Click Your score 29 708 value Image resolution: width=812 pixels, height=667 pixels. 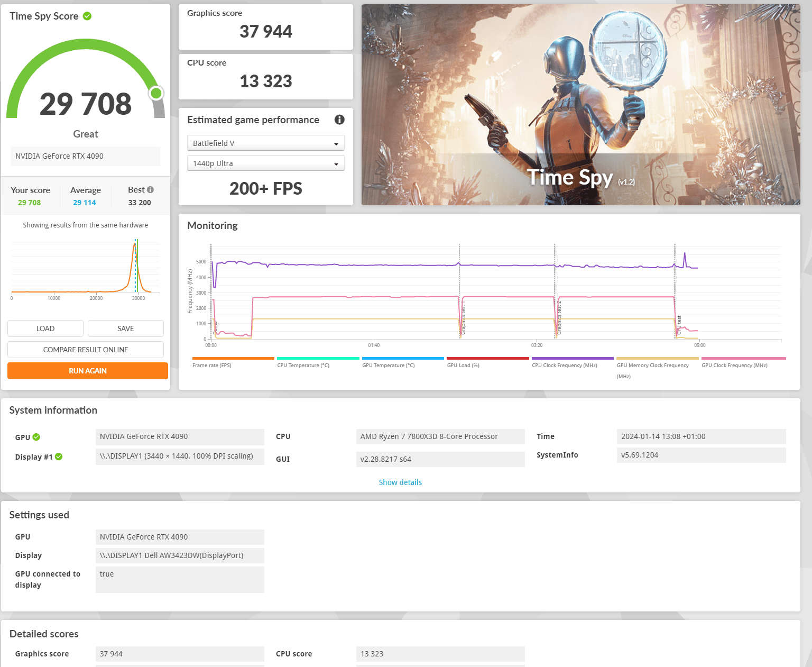point(29,203)
